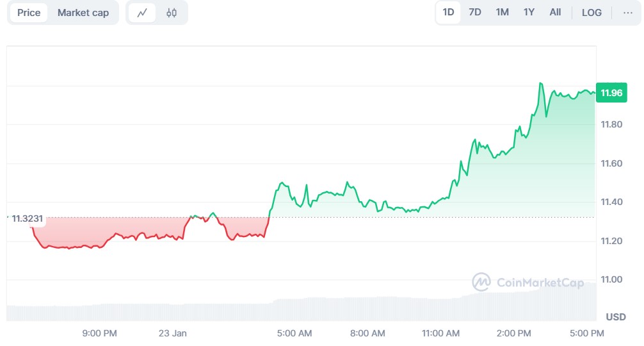This screenshot has height=346, width=644.
Task: Click the 9:00 PM time axis label
Action: [x=99, y=333]
